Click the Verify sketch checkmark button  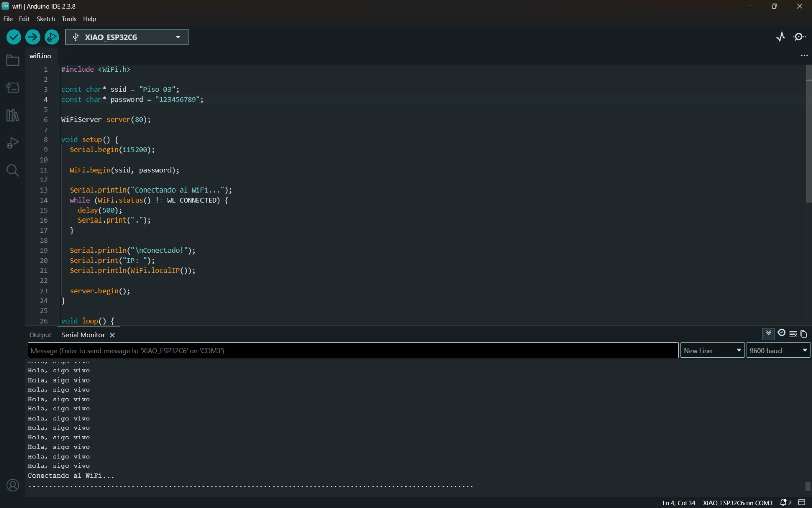(x=14, y=37)
